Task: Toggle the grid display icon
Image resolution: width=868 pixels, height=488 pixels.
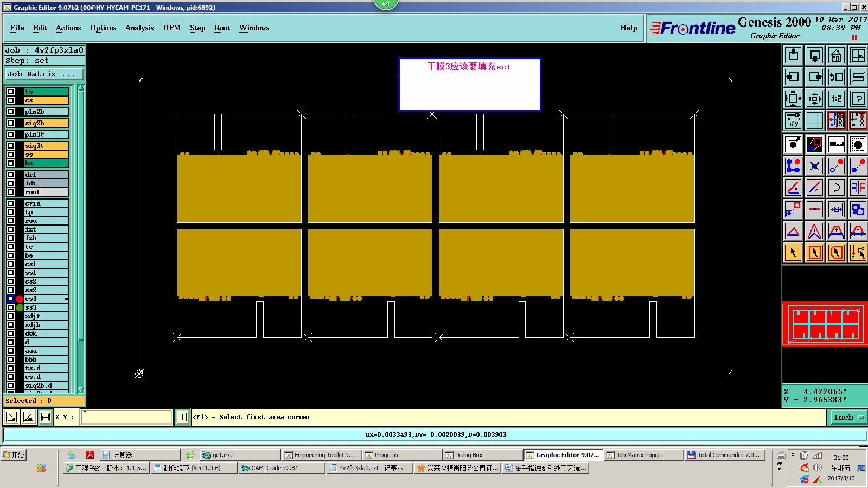Action: [x=815, y=120]
